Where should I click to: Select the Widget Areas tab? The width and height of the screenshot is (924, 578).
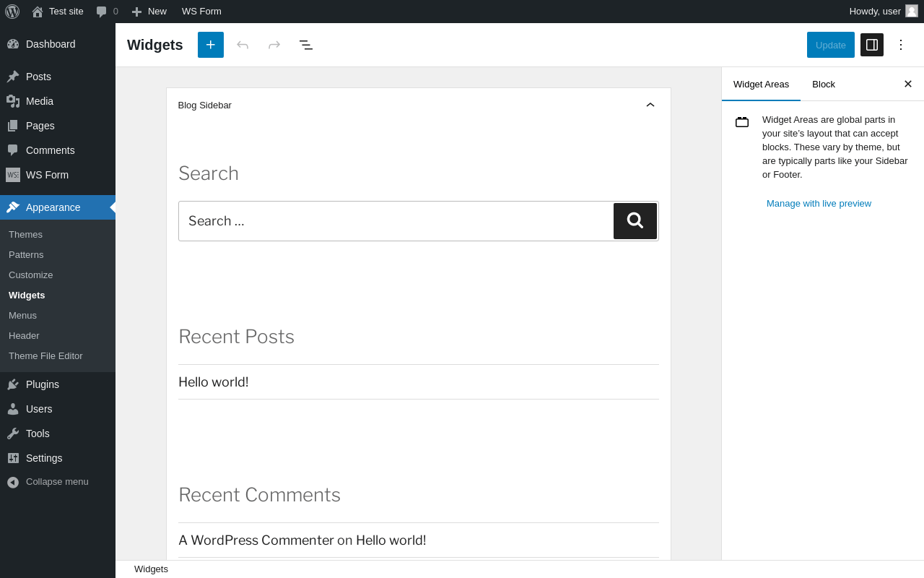(761, 84)
